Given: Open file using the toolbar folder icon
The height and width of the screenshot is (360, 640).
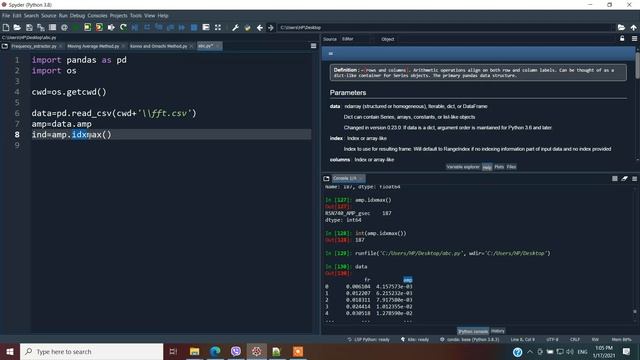Looking at the screenshot, I should pyautogui.click(x=17, y=27).
